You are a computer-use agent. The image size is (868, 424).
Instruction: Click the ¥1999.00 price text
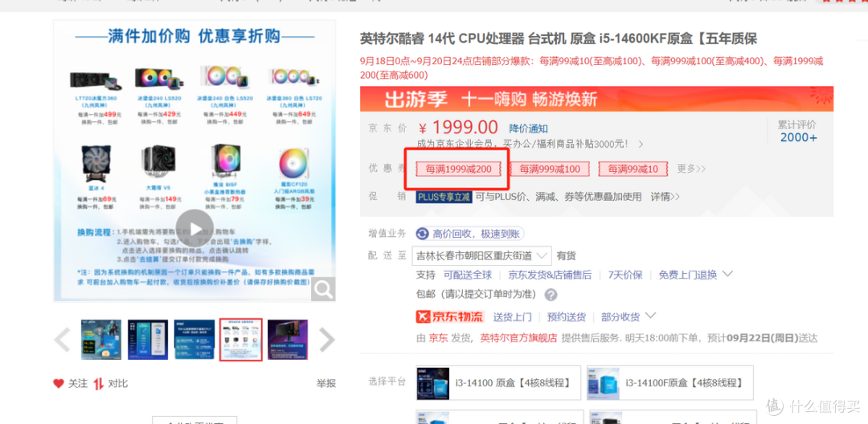[x=458, y=128]
